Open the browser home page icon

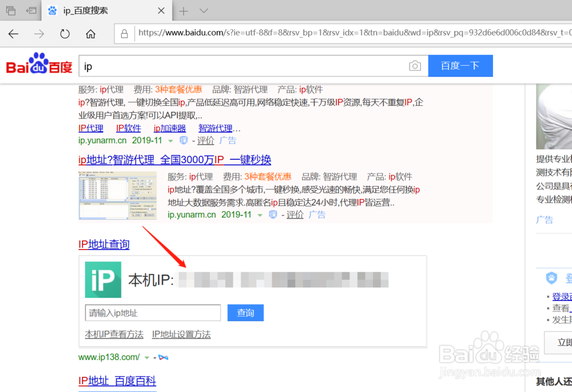point(91,34)
